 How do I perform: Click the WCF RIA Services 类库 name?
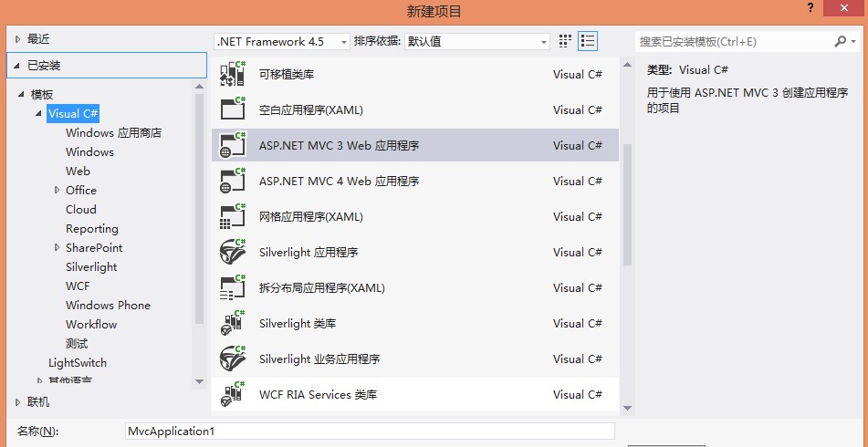click(x=318, y=394)
